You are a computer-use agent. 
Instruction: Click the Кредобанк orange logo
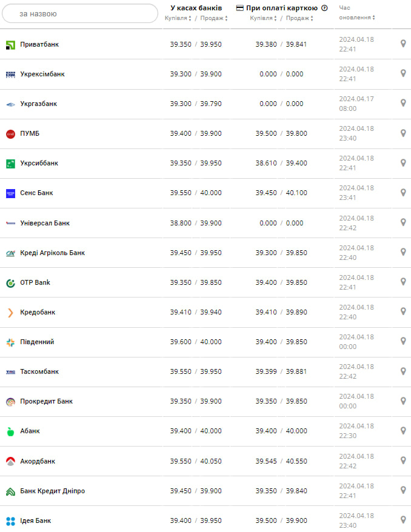[x=10, y=312]
